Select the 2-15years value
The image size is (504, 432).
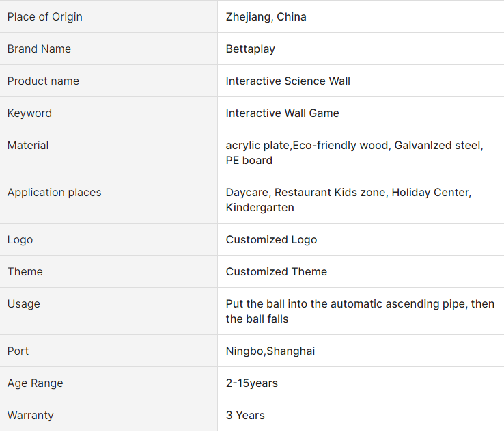pos(252,383)
